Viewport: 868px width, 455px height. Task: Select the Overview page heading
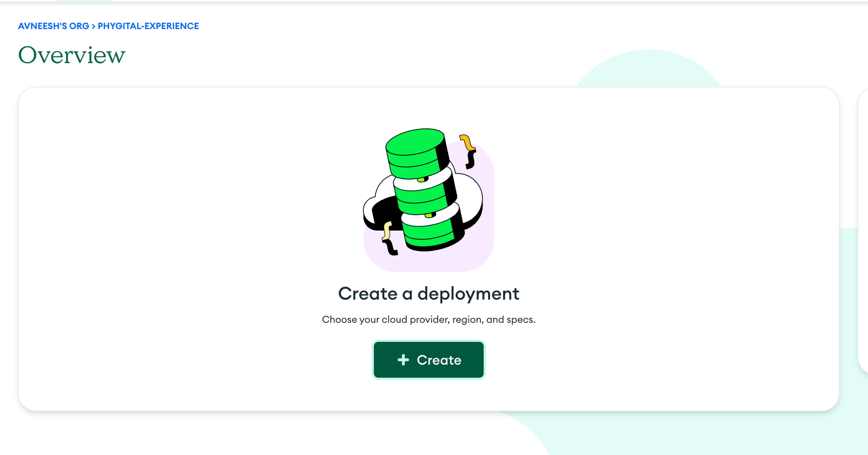(x=72, y=54)
